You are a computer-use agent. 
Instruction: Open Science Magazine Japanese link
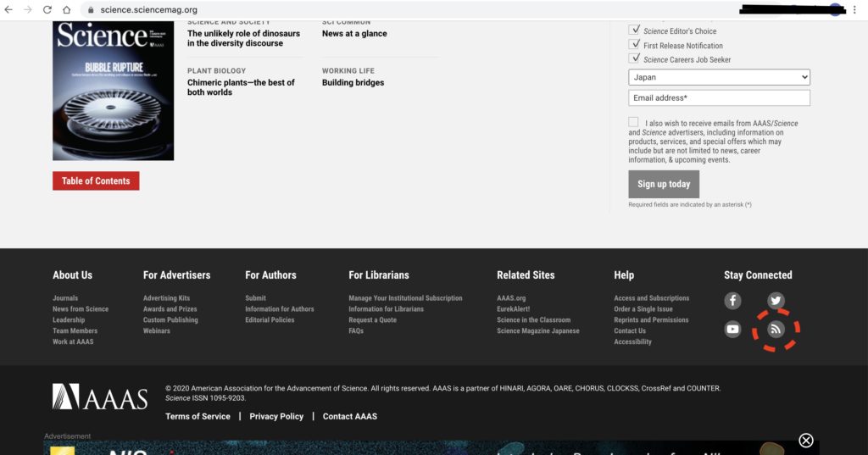tap(538, 331)
